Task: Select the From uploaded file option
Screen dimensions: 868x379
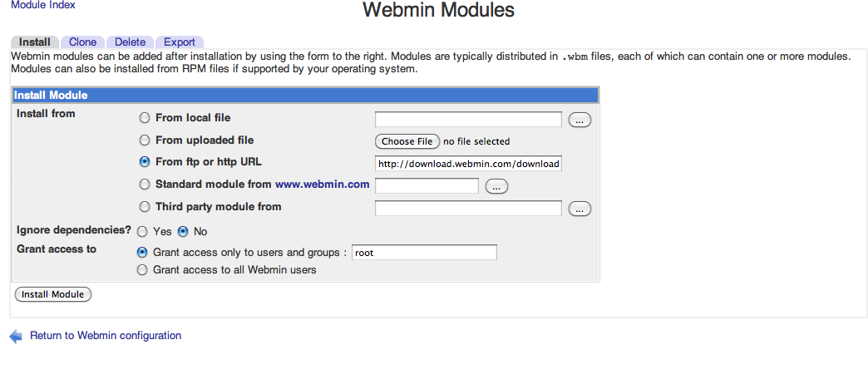Action: pyautogui.click(x=145, y=140)
